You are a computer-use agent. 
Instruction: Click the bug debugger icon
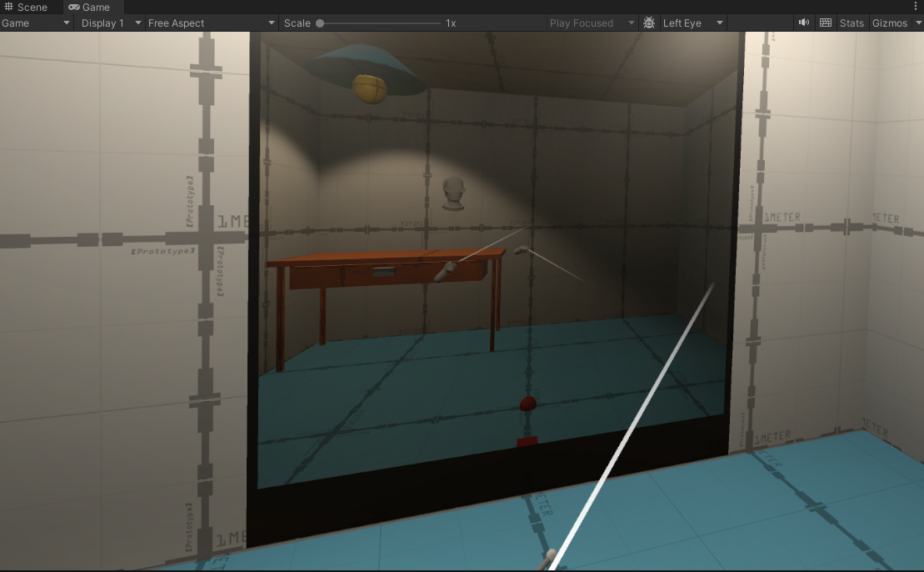(x=649, y=23)
